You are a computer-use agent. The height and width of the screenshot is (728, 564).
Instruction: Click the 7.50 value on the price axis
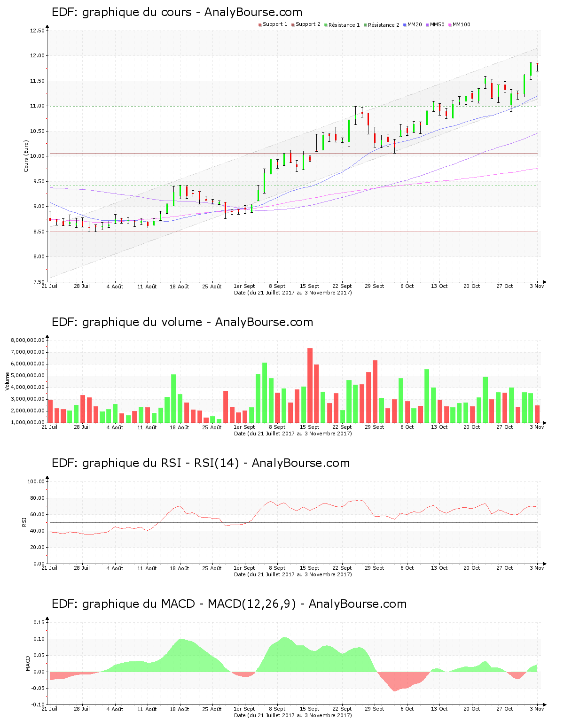pos(39,282)
